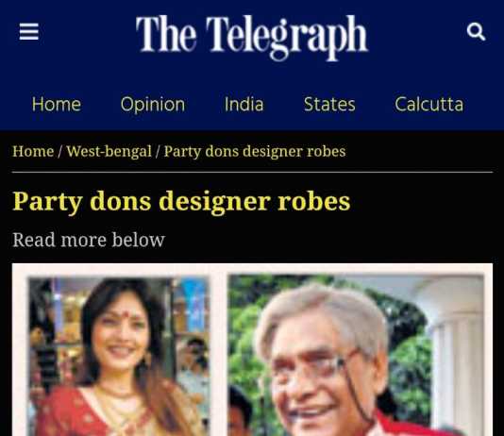Click the divider line under the breadcrumb

point(252,172)
